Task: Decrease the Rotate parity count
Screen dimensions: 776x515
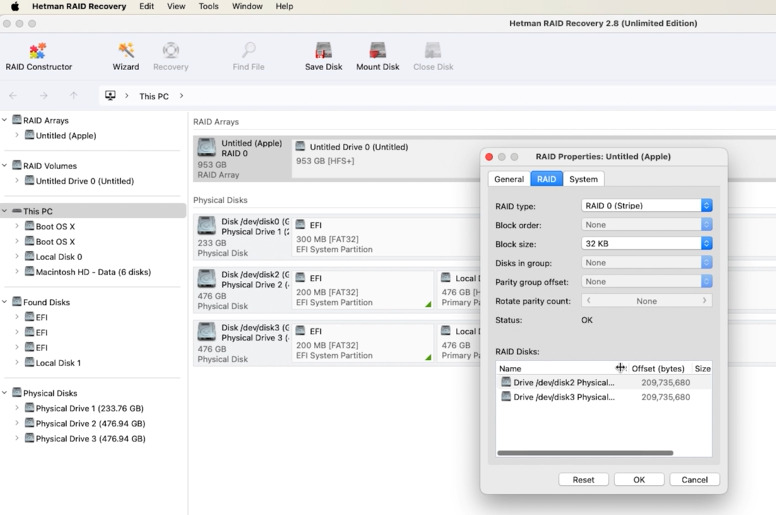Action: point(588,300)
